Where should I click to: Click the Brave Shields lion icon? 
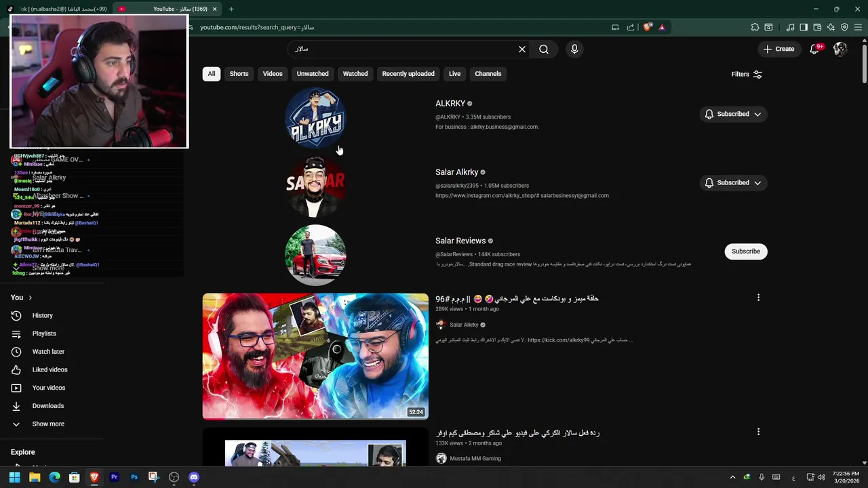[x=648, y=27]
